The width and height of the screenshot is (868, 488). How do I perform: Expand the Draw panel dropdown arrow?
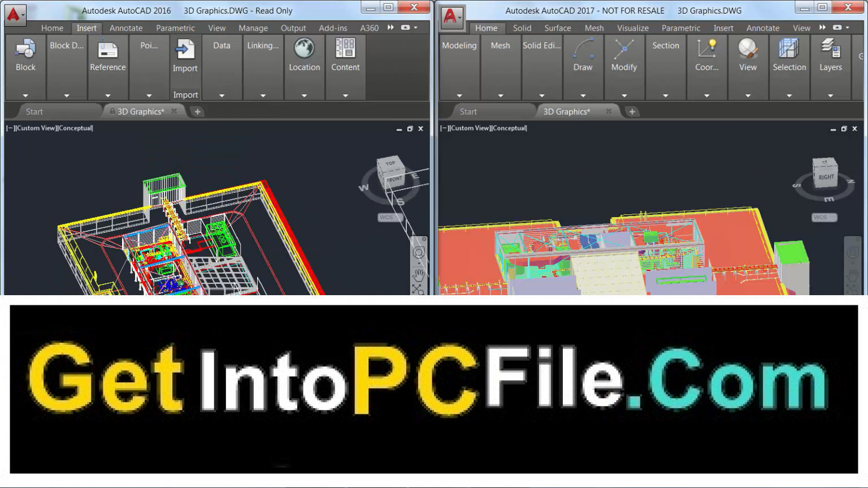[583, 96]
